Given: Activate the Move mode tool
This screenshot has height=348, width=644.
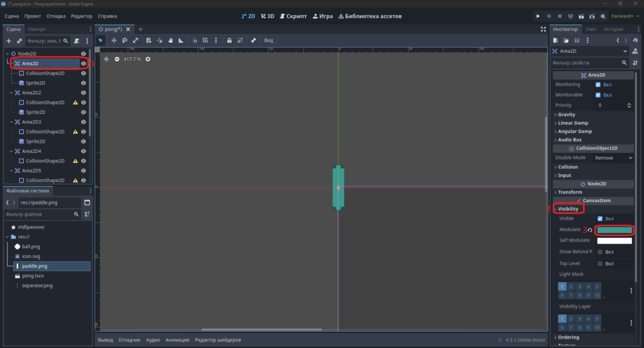Looking at the screenshot, I should [114, 40].
